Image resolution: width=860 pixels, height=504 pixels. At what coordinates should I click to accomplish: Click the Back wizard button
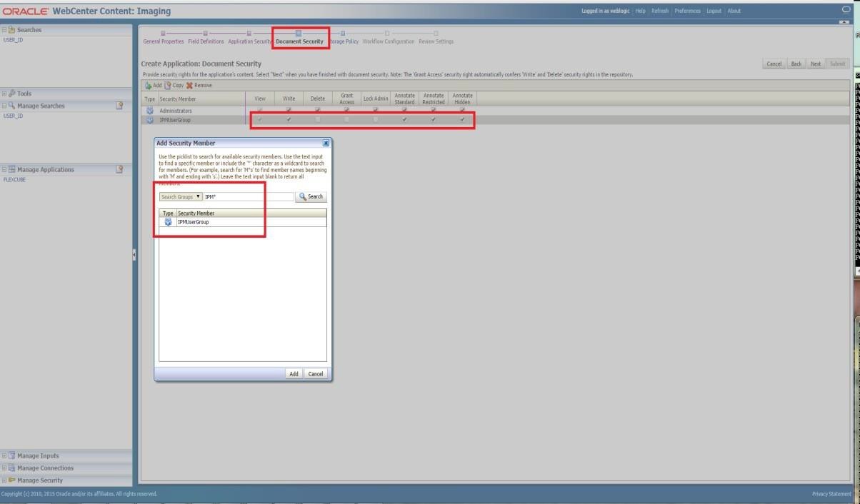coord(796,64)
